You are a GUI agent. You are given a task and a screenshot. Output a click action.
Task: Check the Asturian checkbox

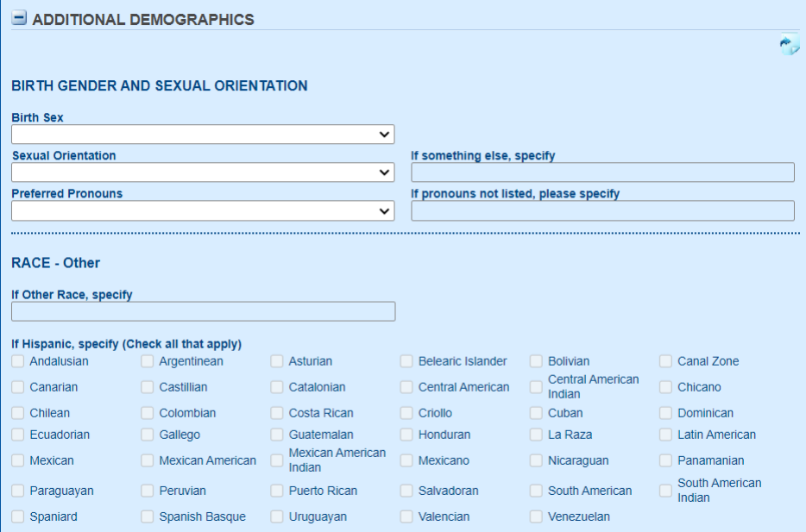click(x=277, y=361)
